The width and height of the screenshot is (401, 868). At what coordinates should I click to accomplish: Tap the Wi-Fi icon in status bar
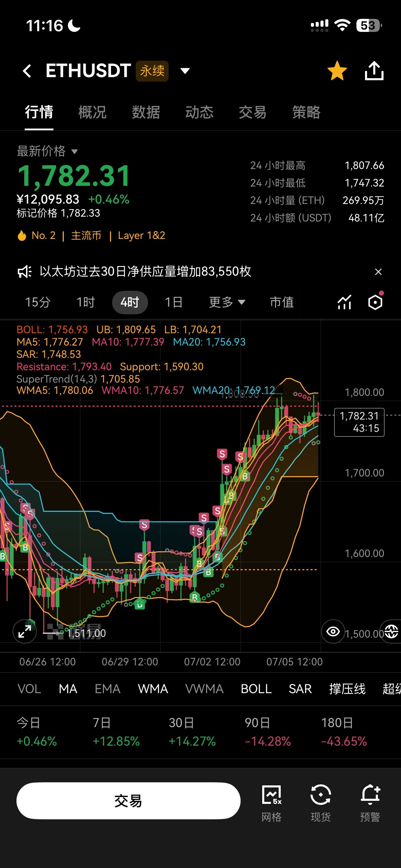pos(342,25)
